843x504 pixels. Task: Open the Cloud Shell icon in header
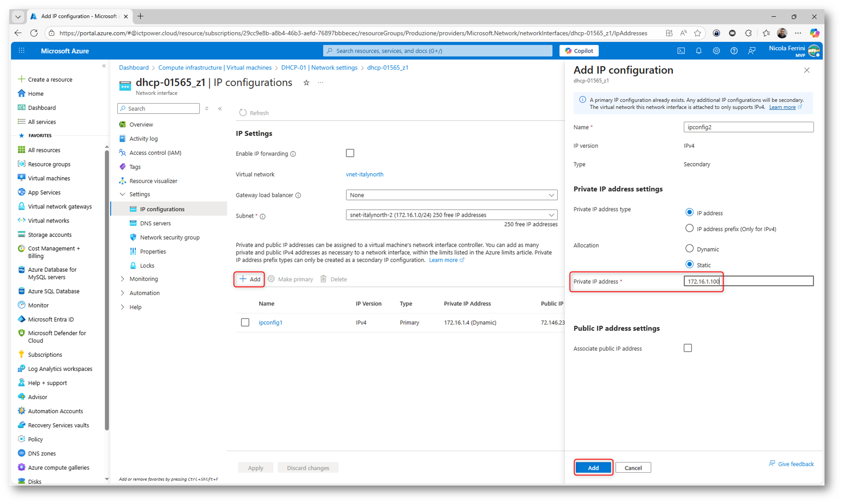click(x=681, y=51)
